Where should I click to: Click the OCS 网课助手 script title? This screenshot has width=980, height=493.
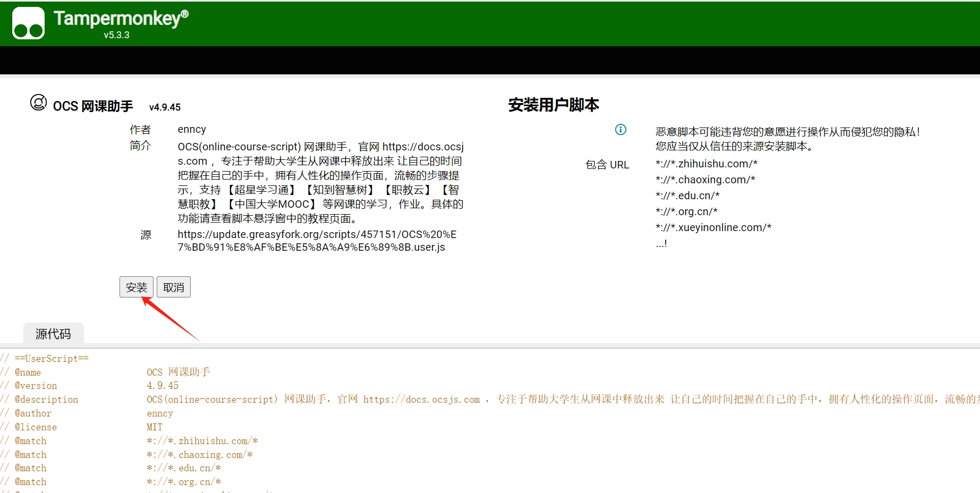point(93,106)
